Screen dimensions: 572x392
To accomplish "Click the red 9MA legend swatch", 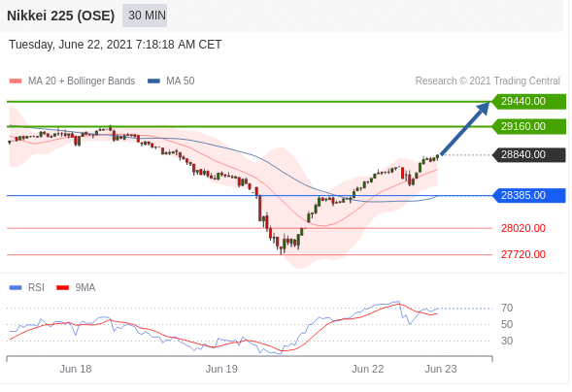I will click(63, 288).
